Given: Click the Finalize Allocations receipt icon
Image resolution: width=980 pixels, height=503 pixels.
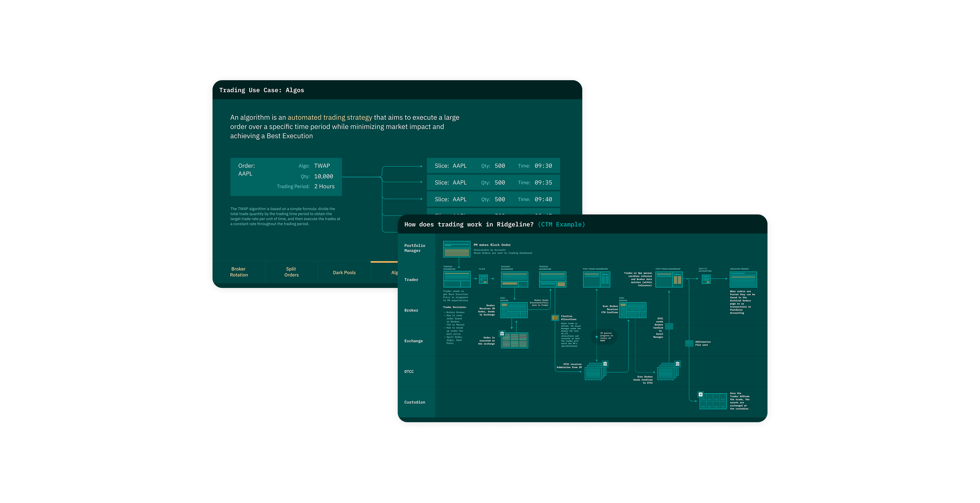Looking at the screenshot, I should (555, 318).
